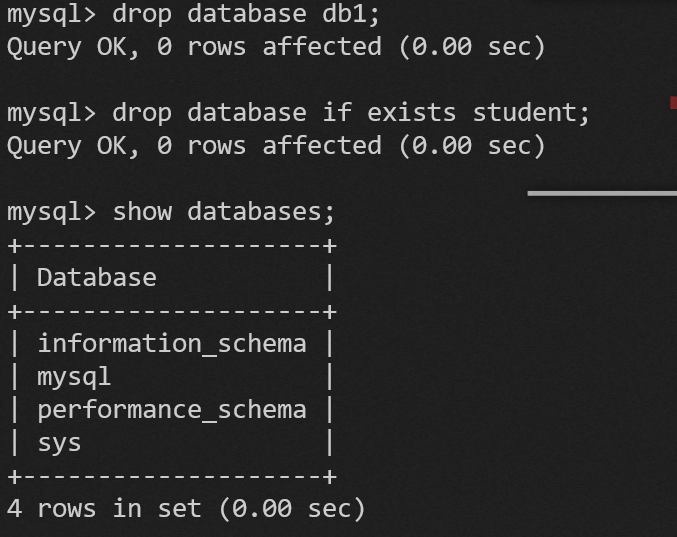The width and height of the screenshot is (677, 537).
Task: Click the mysql> prompt before "show databases"
Action: (x=51, y=212)
